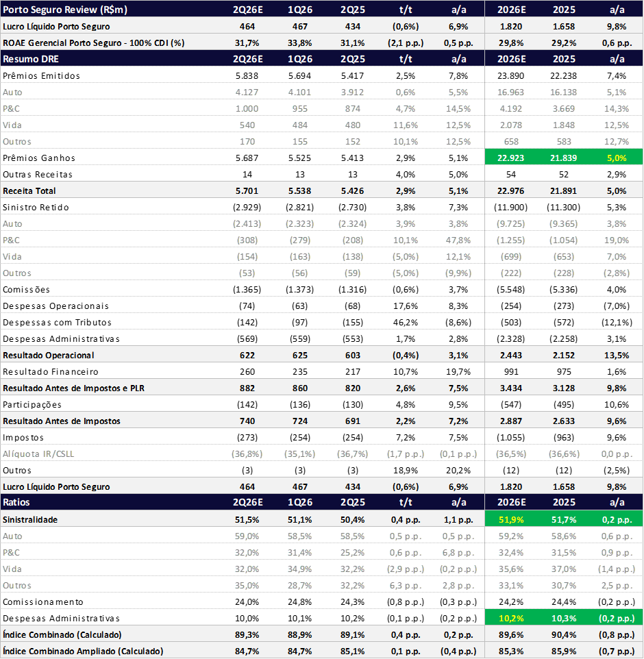The height and width of the screenshot is (659, 644).
Task: Select claims P&C a/a value 47,8%
Action: point(458,240)
